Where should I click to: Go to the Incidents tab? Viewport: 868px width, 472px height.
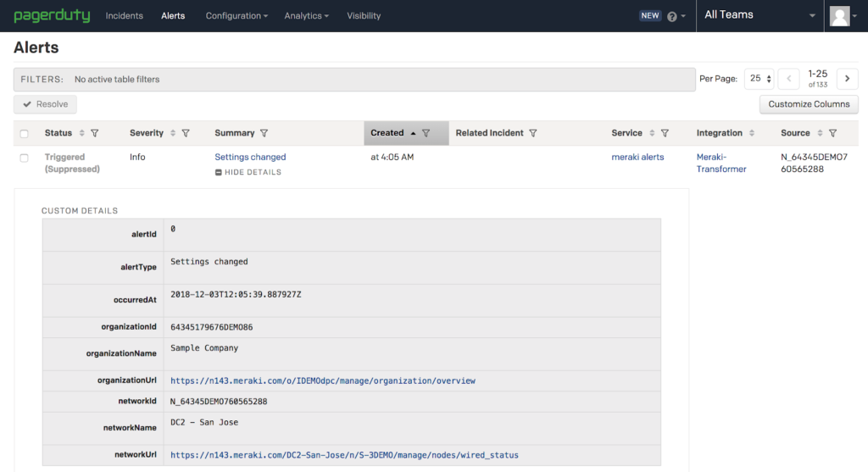(x=124, y=16)
